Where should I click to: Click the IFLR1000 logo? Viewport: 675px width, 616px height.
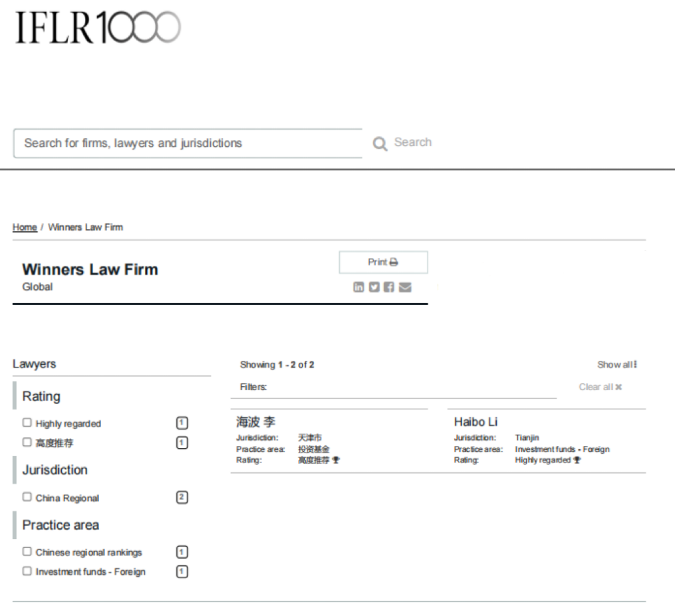coord(98,27)
